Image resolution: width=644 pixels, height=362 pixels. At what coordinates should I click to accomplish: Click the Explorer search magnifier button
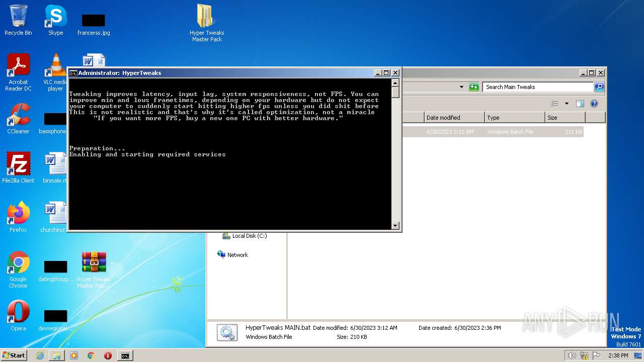coord(599,87)
